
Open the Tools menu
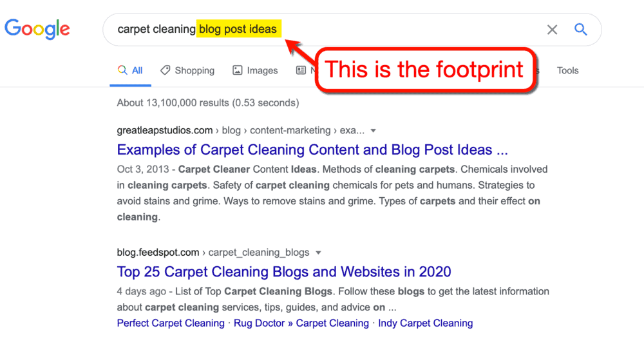click(567, 70)
